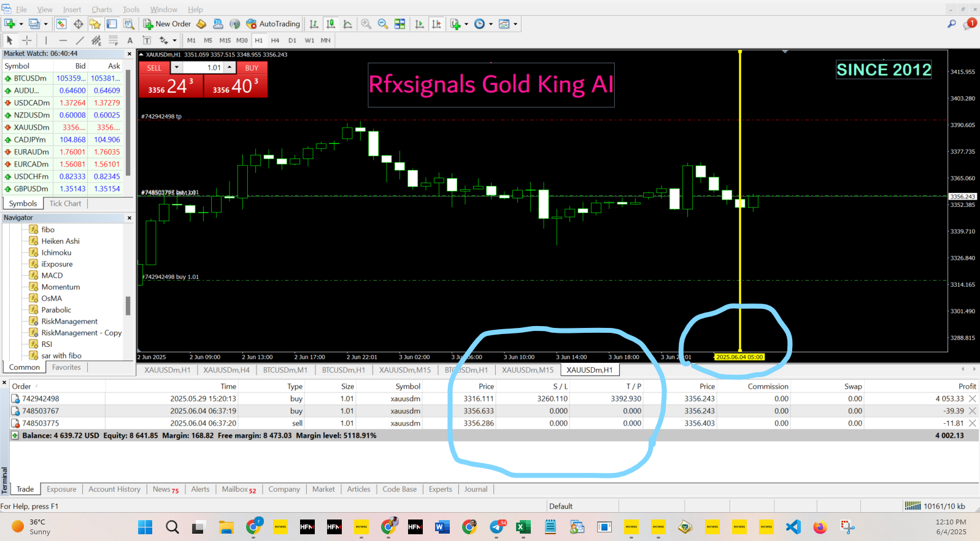Screen dimensions: 980x541
Task: Switch to the Account History tab
Action: [115, 489]
